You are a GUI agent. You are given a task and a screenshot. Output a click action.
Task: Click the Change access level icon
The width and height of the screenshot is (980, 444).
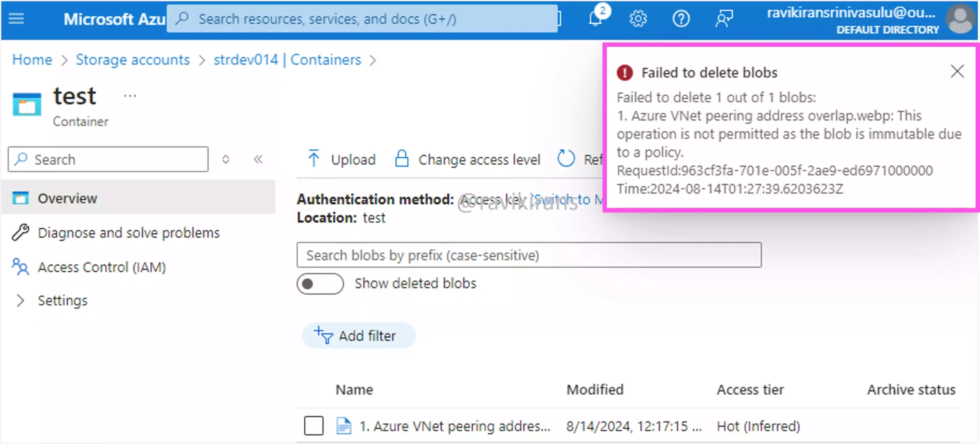pyautogui.click(x=402, y=159)
